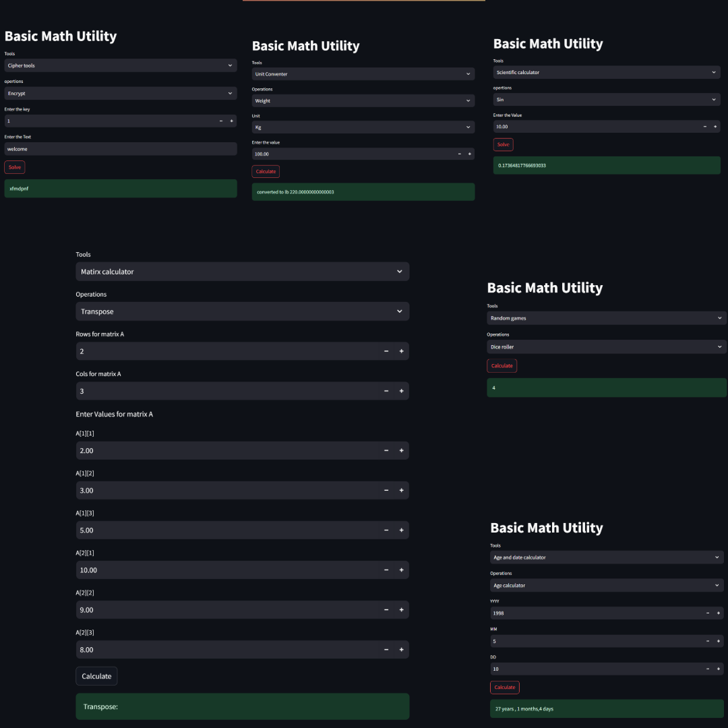Click Calculate under Dice roller

502,365
